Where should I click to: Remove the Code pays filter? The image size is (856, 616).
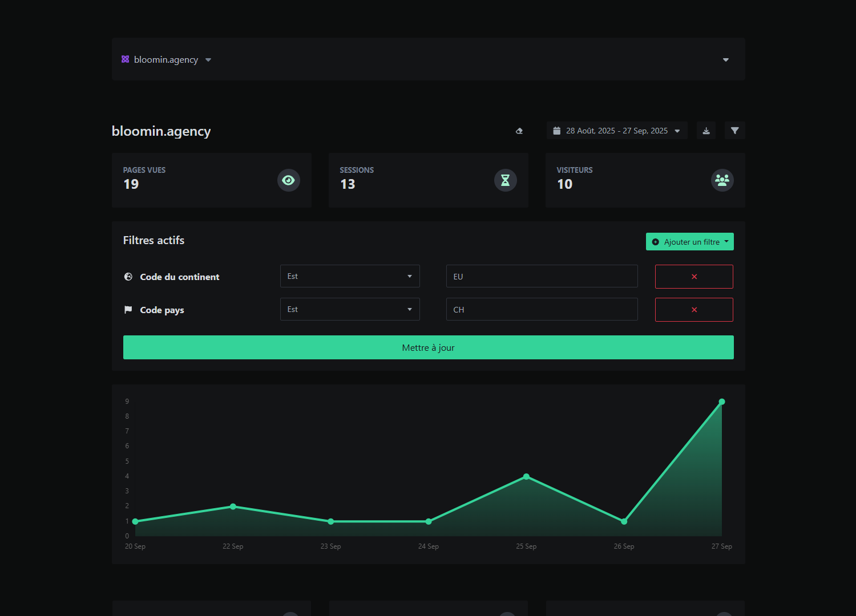click(694, 310)
